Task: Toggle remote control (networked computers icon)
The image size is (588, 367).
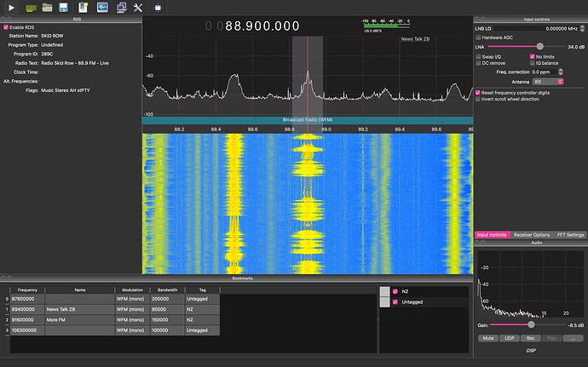Action: [x=121, y=8]
